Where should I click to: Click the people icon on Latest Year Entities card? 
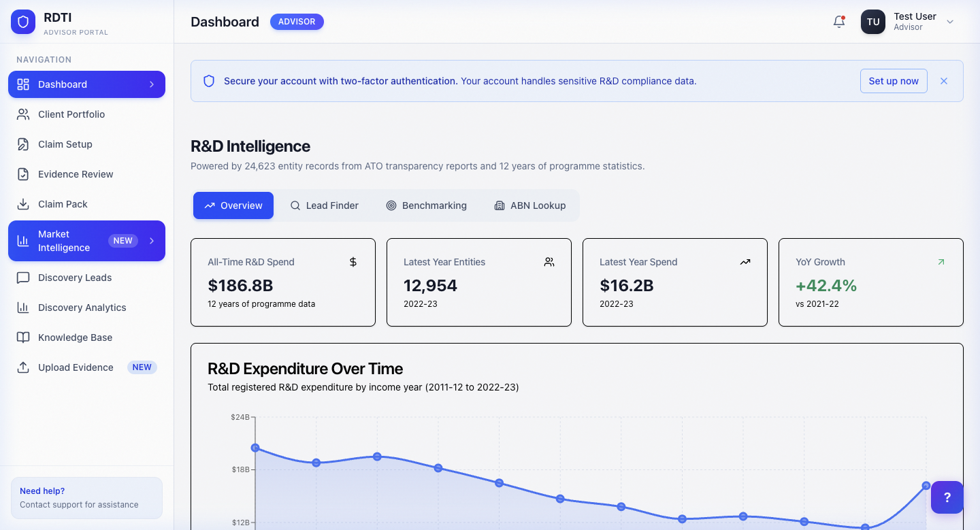coord(549,262)
